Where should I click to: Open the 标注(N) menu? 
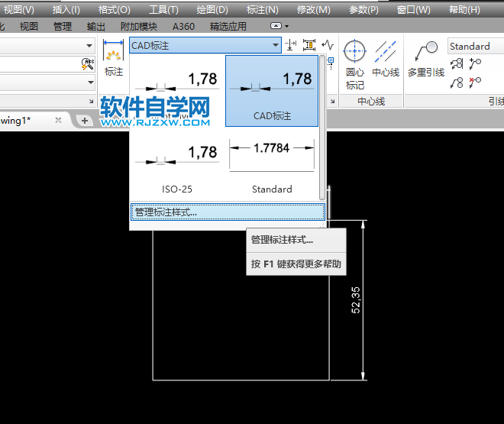pyautogui.click(x=262, y=10)
